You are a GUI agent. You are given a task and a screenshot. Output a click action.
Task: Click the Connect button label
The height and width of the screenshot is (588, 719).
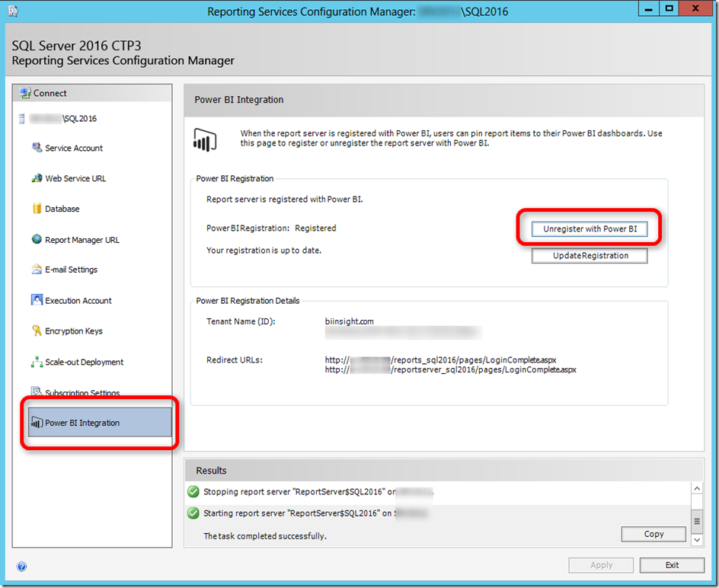click(50, 93)
